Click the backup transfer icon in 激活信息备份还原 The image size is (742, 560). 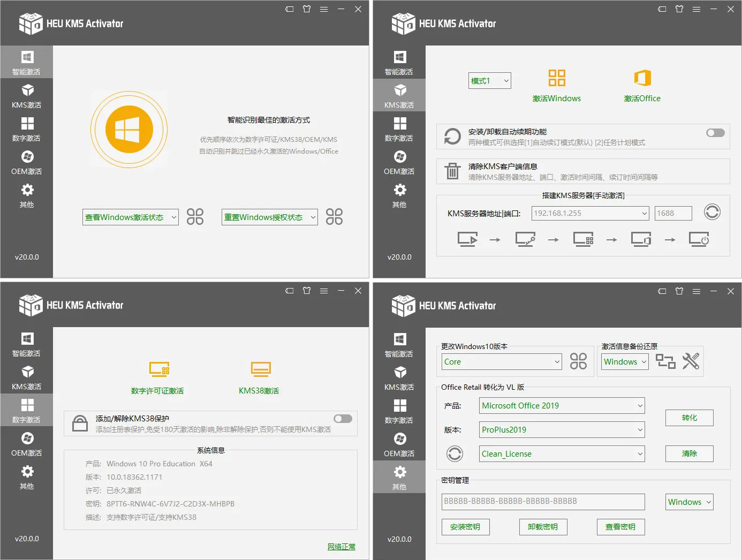(665, 361)
